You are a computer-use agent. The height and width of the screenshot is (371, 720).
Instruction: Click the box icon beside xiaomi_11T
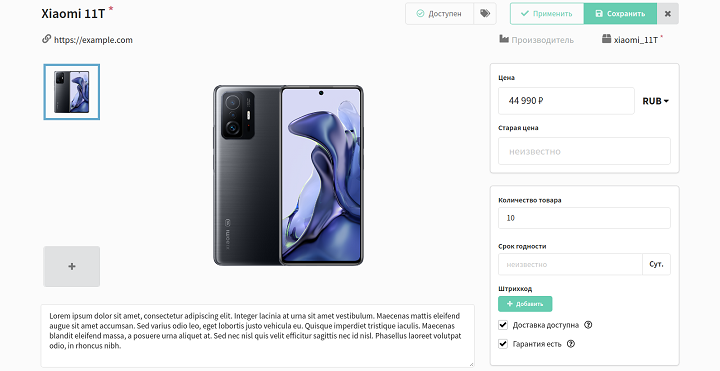click(607, 39)
